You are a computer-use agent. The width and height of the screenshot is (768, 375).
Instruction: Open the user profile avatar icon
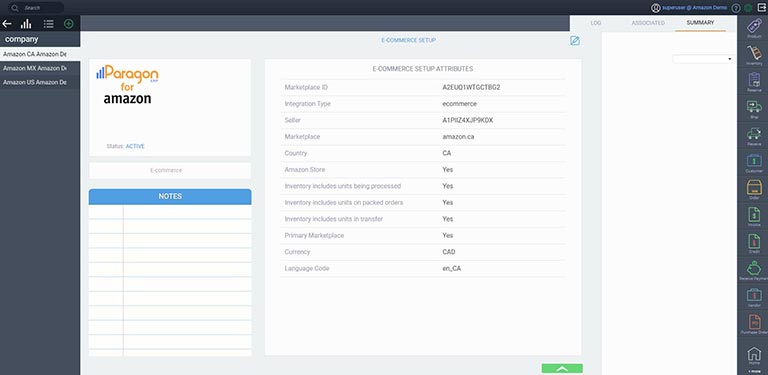tap(656, 8)
